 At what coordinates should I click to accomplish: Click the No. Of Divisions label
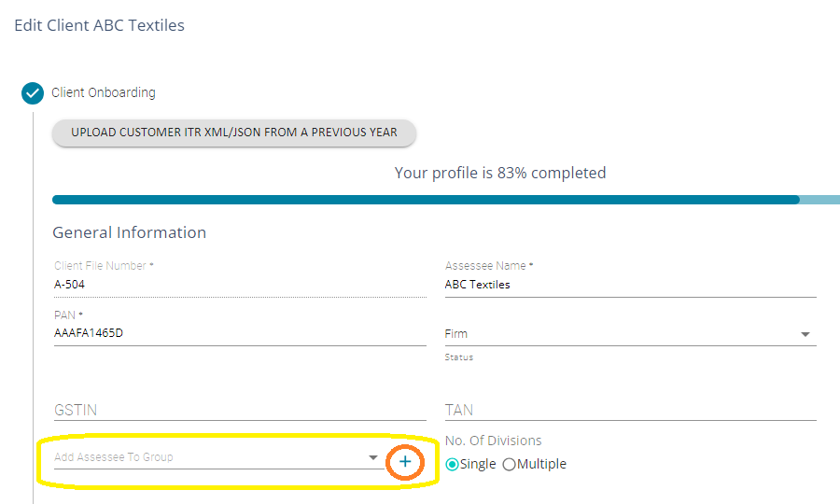[493, 441]
